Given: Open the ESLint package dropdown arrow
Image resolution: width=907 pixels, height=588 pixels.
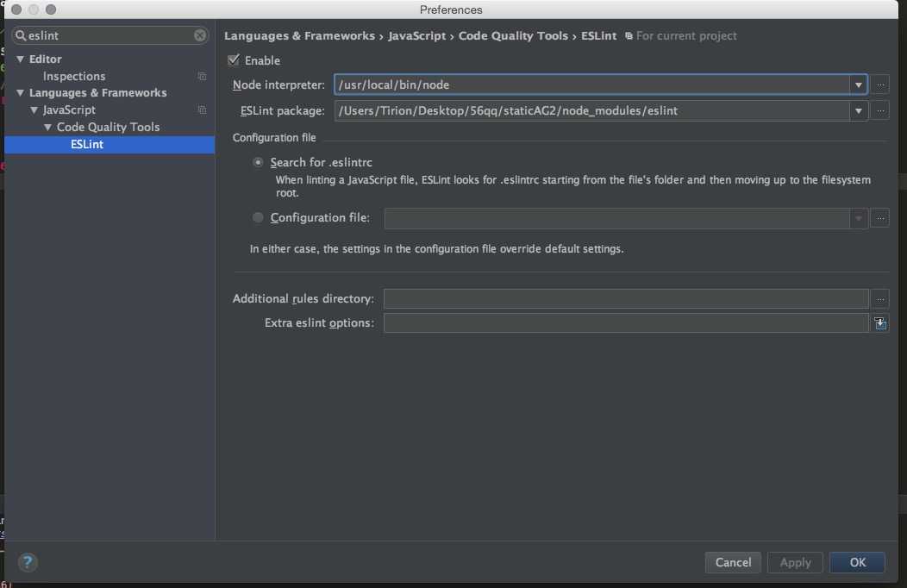Looking at the screenshot, I should (859, 110).
